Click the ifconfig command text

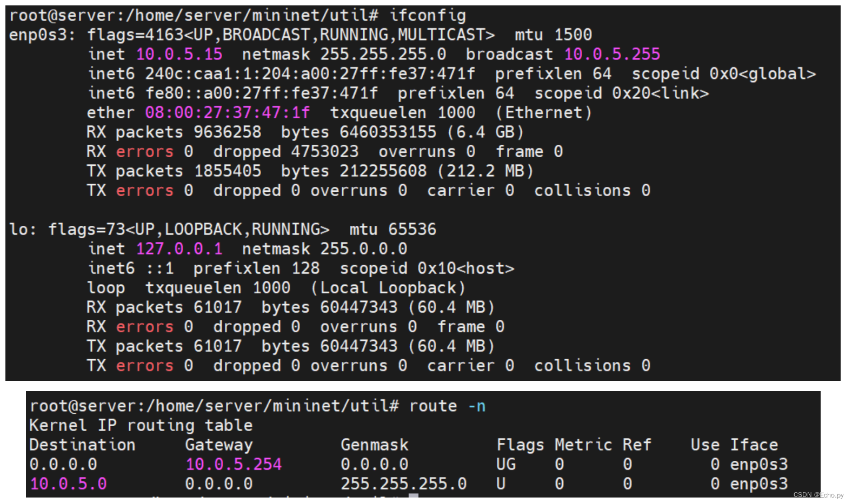tap(428, 16)
